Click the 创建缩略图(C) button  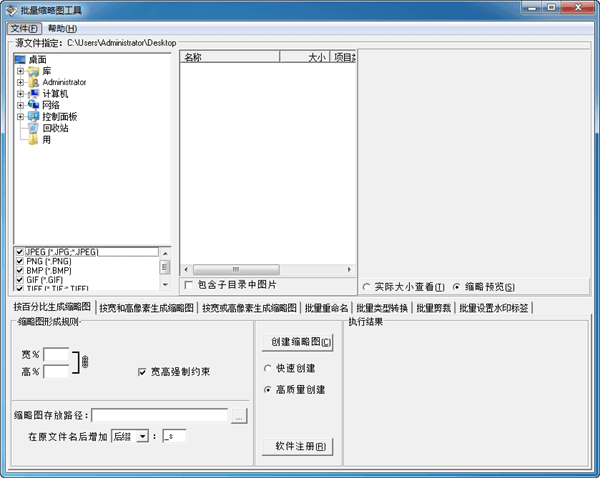297,342
